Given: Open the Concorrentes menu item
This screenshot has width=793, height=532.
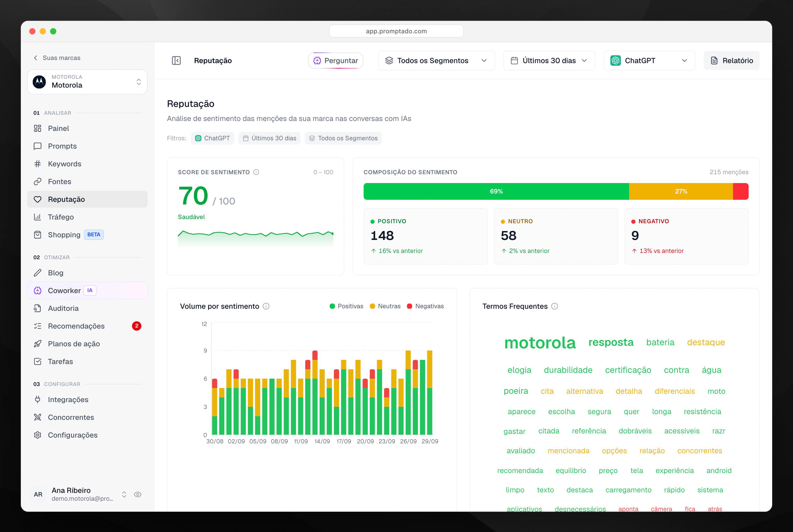Looking at the screenshot, I should [x=87, y=417].
